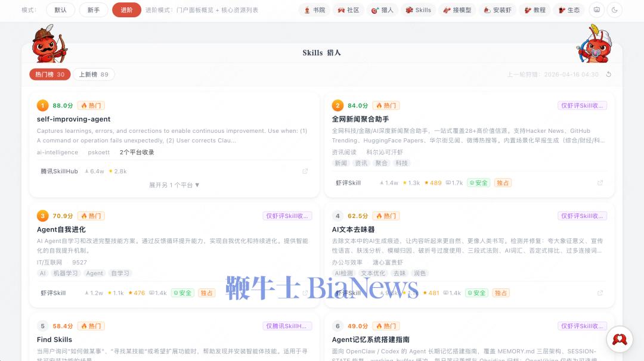Viewport: 644px width, 361px height.
Task: Enable 仅虾评Skill收录 filter on AI文本去味器 card
Action: click(x=582, y=216)
